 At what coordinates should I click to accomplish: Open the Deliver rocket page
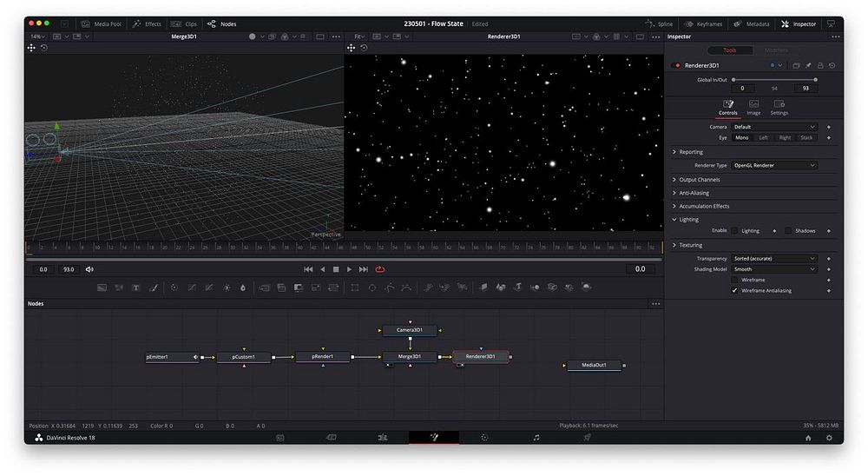coord(588,438)
